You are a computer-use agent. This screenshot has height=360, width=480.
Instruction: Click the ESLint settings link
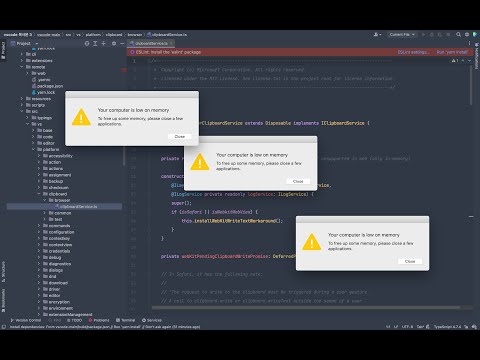click(413, 52)
